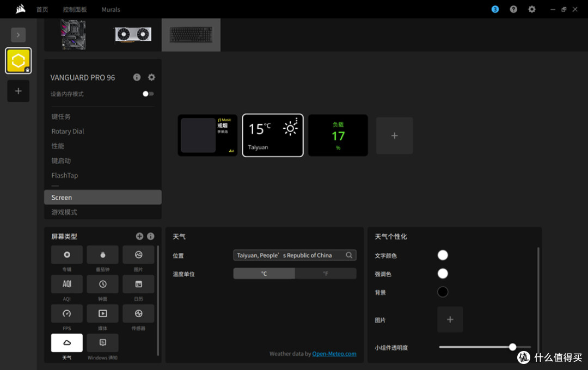This screenshot has height=370, width=588.
Task: Search location with magnifier icon
Action: (x=349, y=255)
